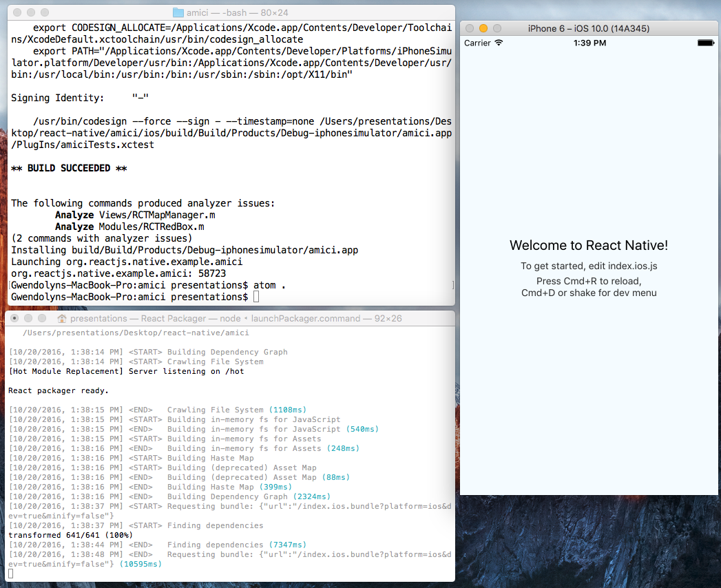721x588 pixels.
Task: Zoom the amici bash terminal window
Action: point(45,12)
